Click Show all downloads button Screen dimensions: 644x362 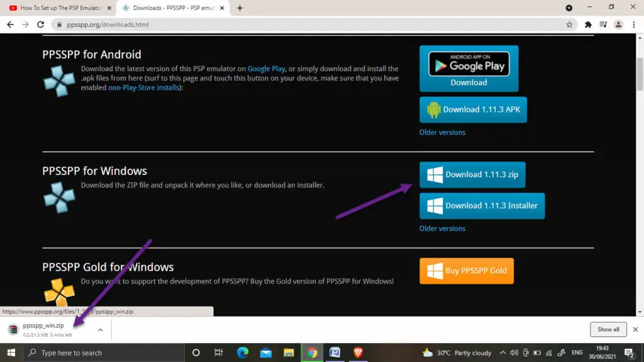pos(608,329)
